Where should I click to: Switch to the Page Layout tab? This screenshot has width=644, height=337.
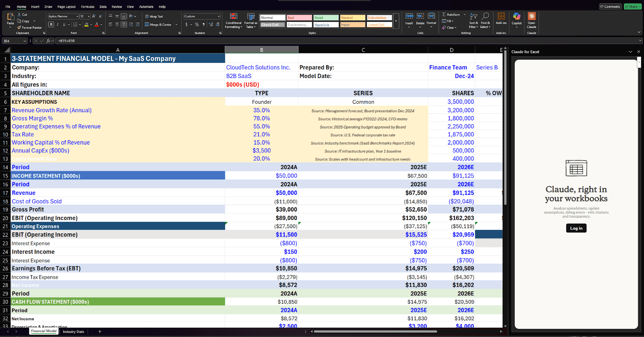pyautogui.click(x=66, y=6)
